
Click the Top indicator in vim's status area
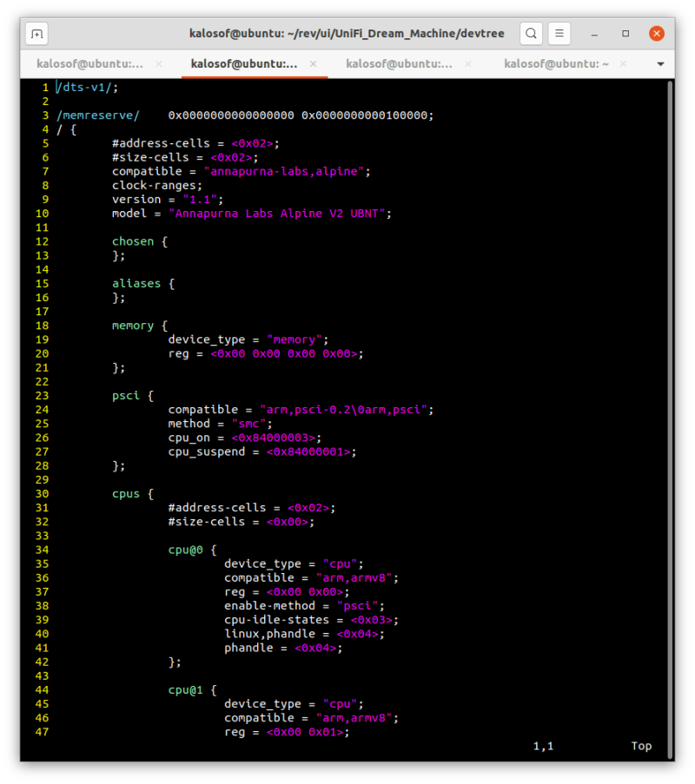pos(641,746)
